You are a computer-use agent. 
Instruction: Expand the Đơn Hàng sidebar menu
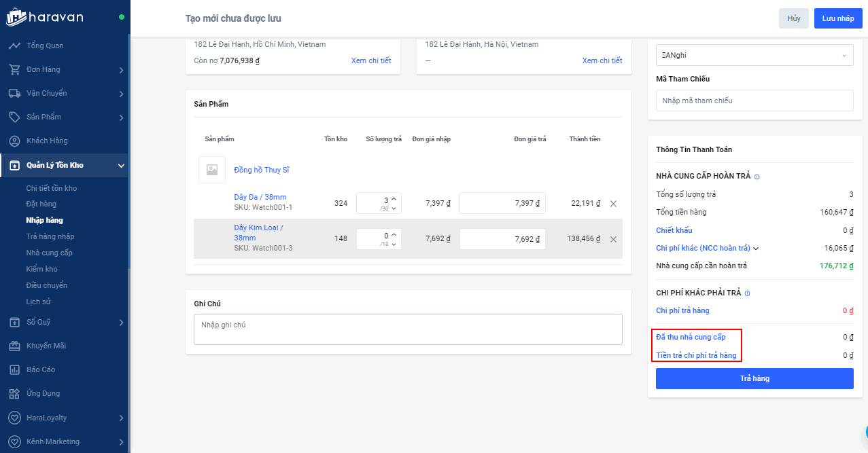click(121, 70)
